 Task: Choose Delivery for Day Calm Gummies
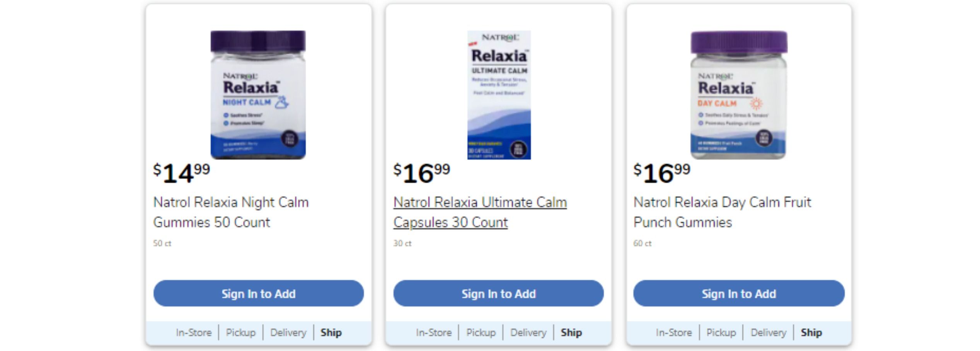click(x=768, y=332)
